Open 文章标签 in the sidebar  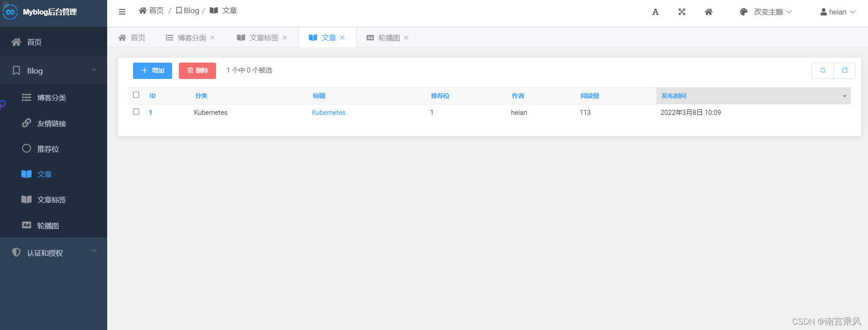click(x=54, y=200)
